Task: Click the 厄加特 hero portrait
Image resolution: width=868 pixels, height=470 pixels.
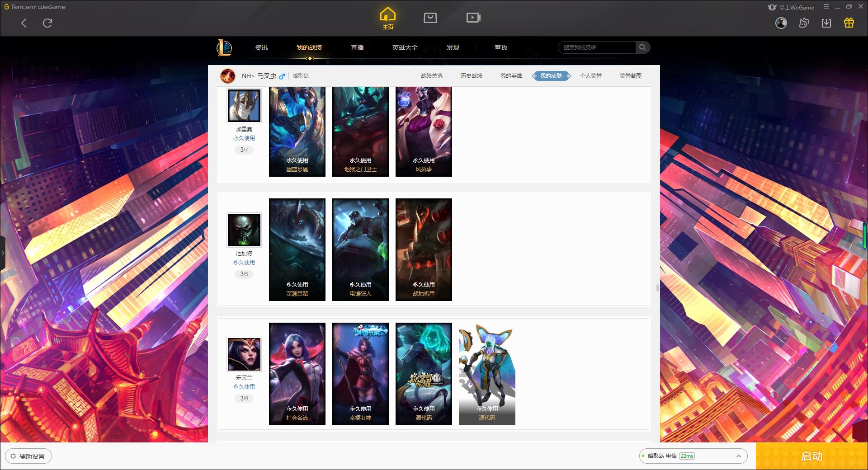Action: (x=244, y=230)
